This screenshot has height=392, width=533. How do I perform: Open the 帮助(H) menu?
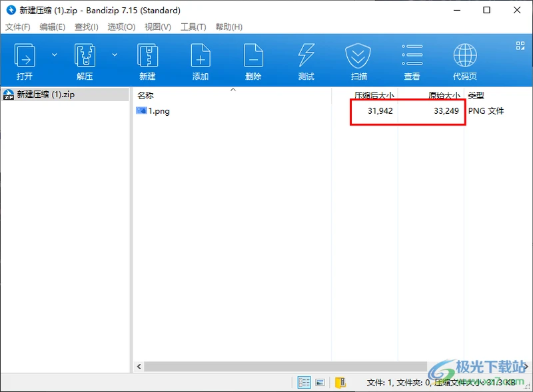pos(229,27)
